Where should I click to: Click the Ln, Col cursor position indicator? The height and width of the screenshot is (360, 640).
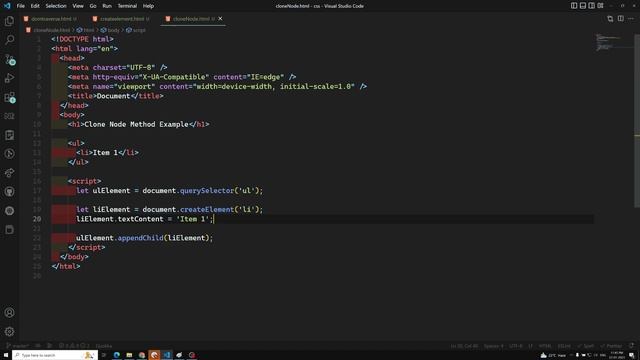pyautogui.click(x=464, y=346)
